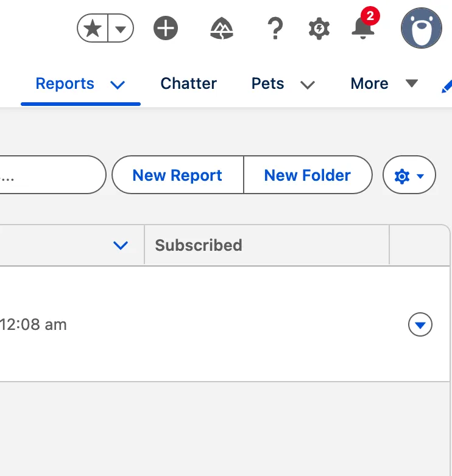Click the Favorites star icon
The image size is (452, 476).
(93, 28)
